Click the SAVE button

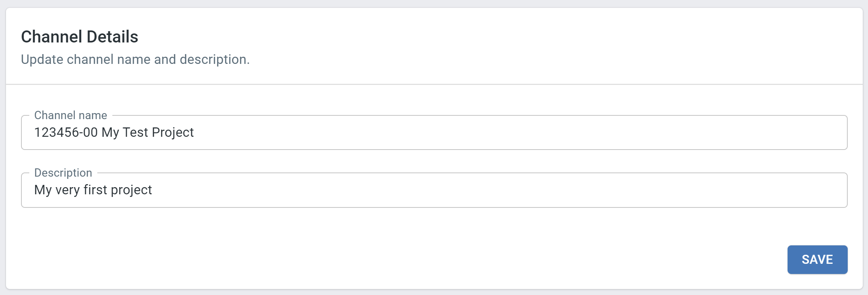(x=817, y=260)
